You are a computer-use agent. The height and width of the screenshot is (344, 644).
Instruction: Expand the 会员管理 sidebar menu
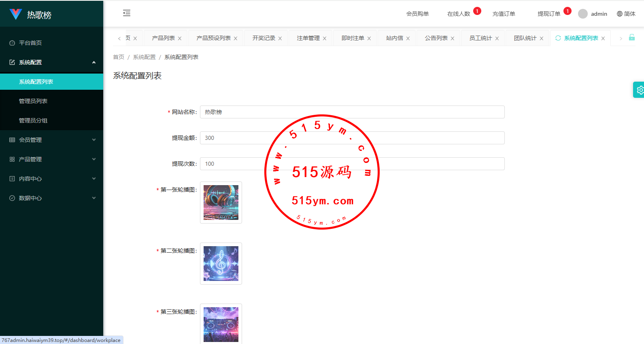51,140
